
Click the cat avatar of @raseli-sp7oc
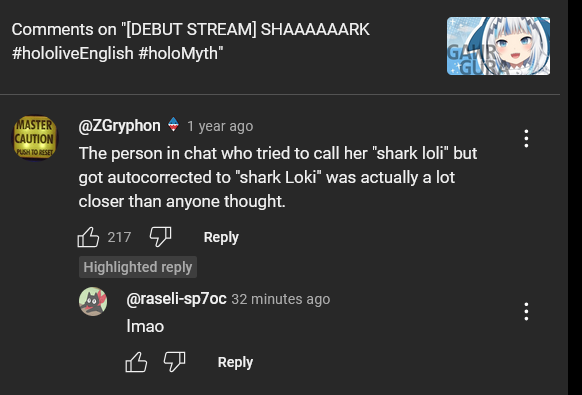pyautogui.click(x=93, y=301)
